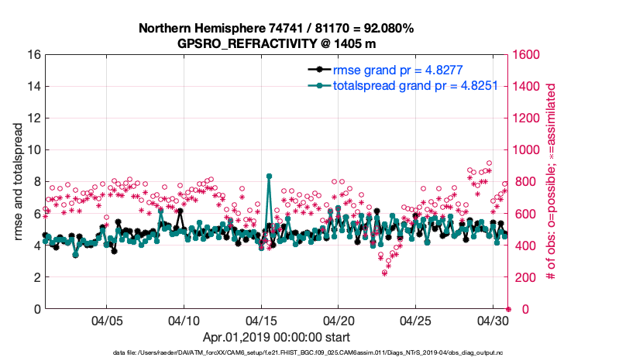Click the 'GPSRO_REFRACTIVITY @ 1405 m' subtitle
The image size is (643, 364).
click(276, 43)
